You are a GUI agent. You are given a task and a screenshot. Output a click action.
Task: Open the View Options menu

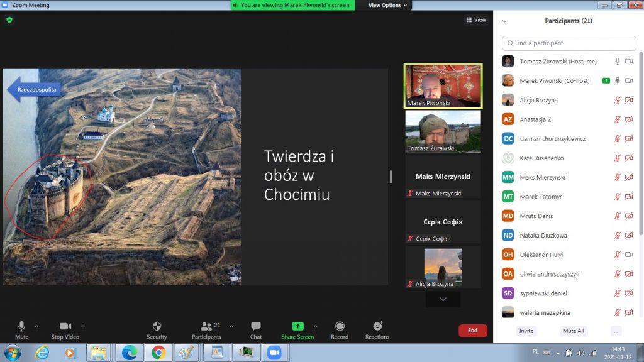(387, 5)
